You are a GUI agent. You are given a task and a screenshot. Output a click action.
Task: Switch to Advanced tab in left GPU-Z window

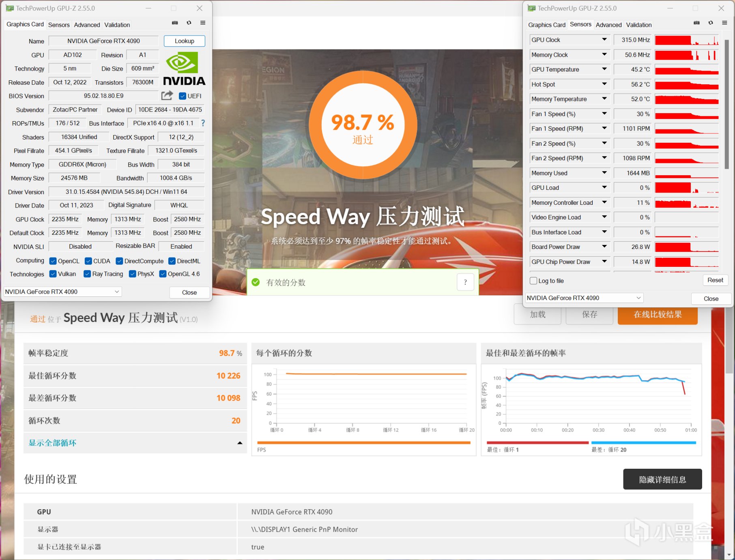[87, 25]
